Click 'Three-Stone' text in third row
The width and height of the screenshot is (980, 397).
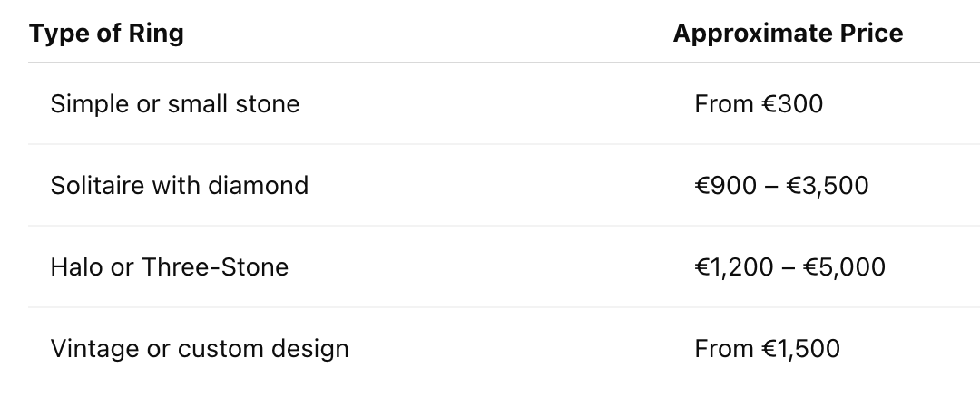216,267
